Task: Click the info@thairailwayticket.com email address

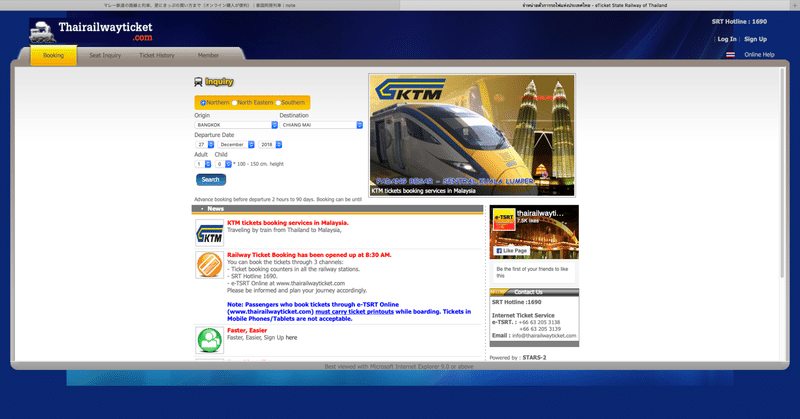Action: [x=544, y=336]
